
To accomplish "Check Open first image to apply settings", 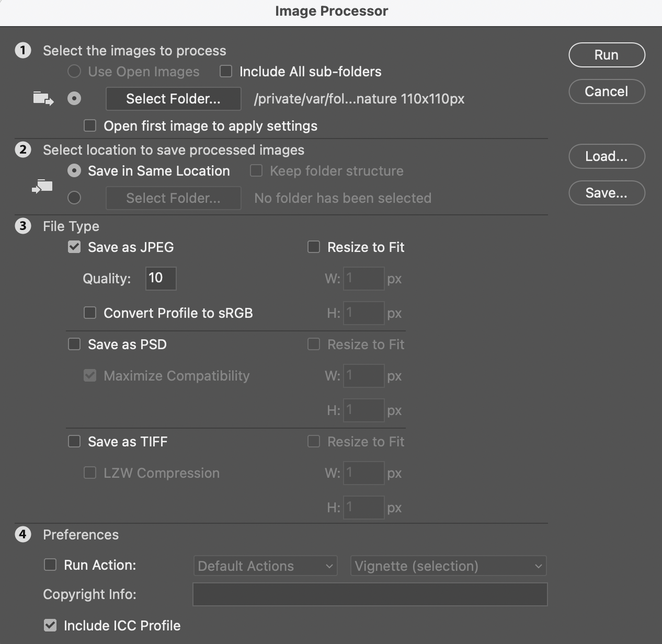I will click(89, 125).
